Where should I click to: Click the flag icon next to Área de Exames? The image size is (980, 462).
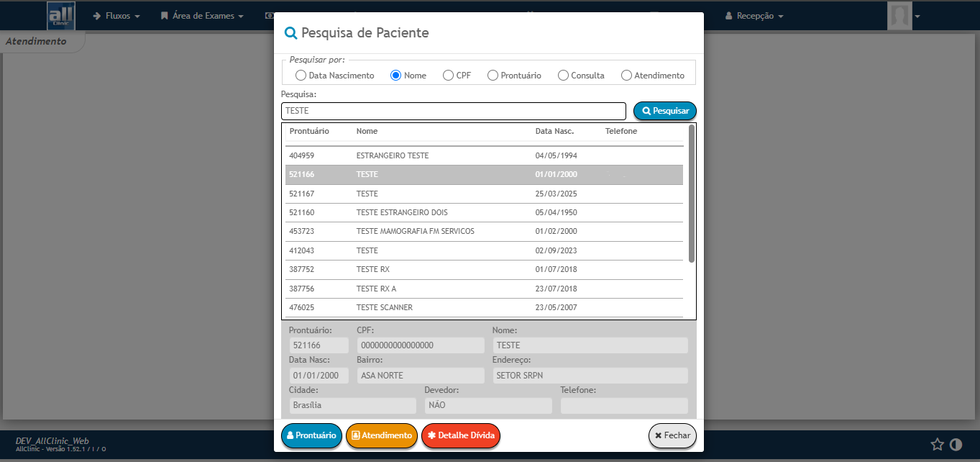163,15
